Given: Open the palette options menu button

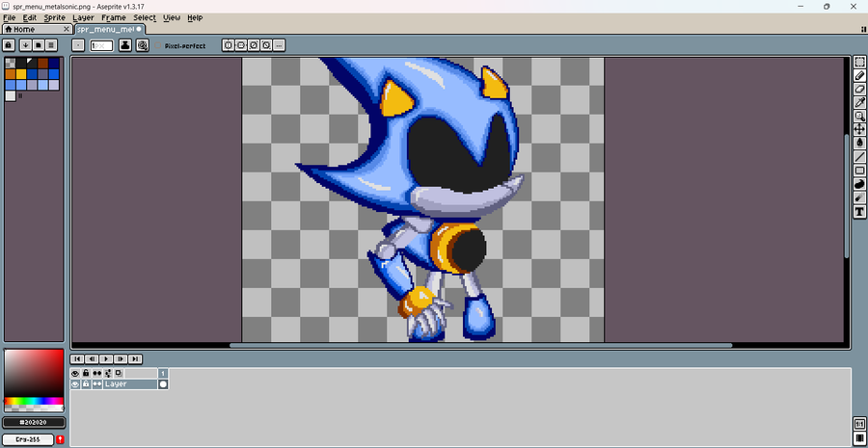Looking at the screenshot, I should (51, 45).
